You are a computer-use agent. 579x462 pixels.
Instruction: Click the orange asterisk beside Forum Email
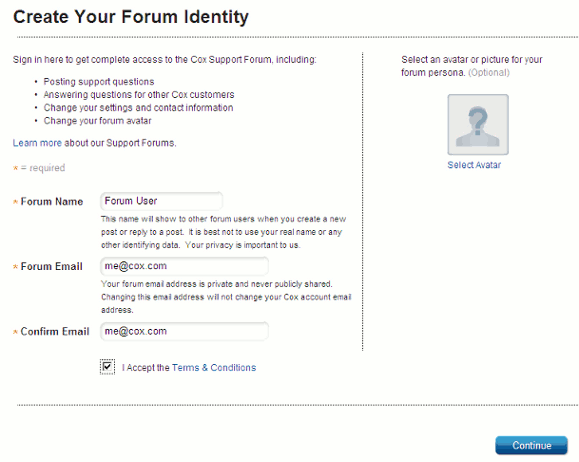click(16, 267)
